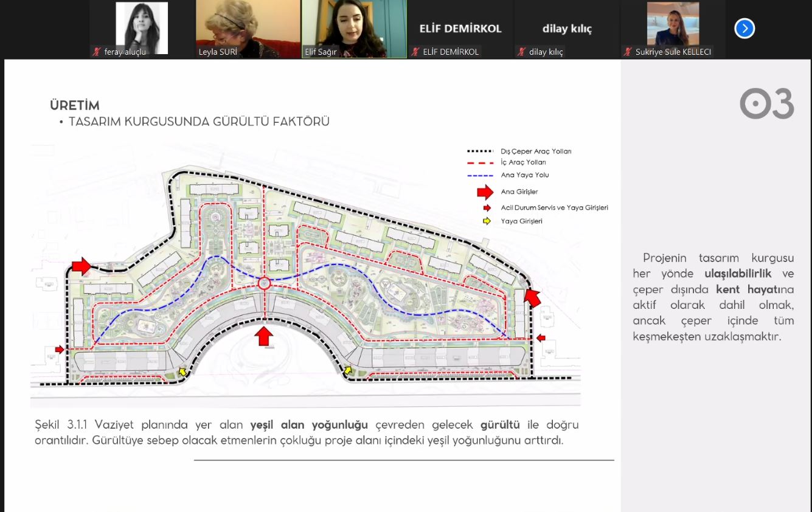This screenshot has width=812, height=512.
Task: Click the ELİF DEMİRKOL name tile
Action: [x=460, y=29]
